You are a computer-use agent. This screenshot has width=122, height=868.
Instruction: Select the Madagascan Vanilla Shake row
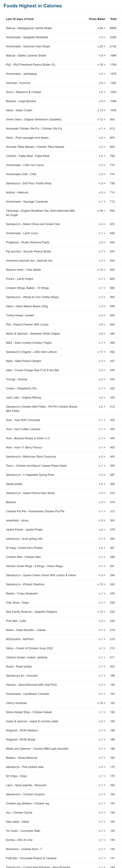pyautogui.click(x=61, y=28)
